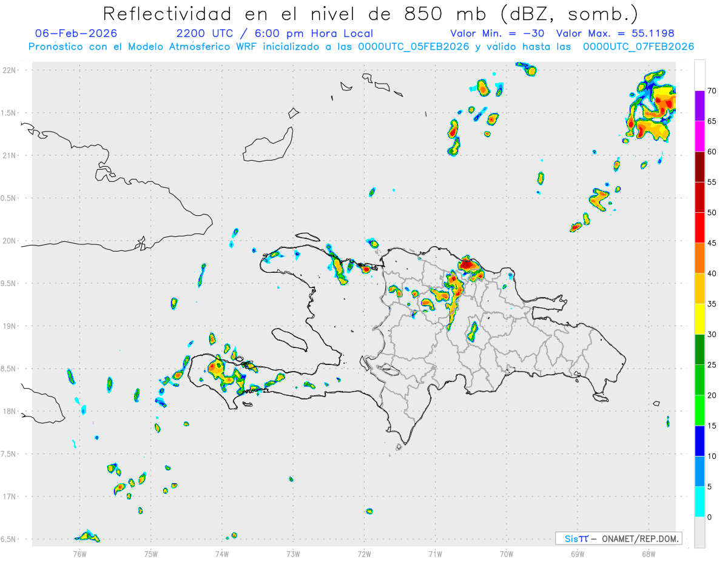Click the colorbar label "70"
Image resolution: width=728 pixels, height=562 pixels.
(x=712, y=91)
